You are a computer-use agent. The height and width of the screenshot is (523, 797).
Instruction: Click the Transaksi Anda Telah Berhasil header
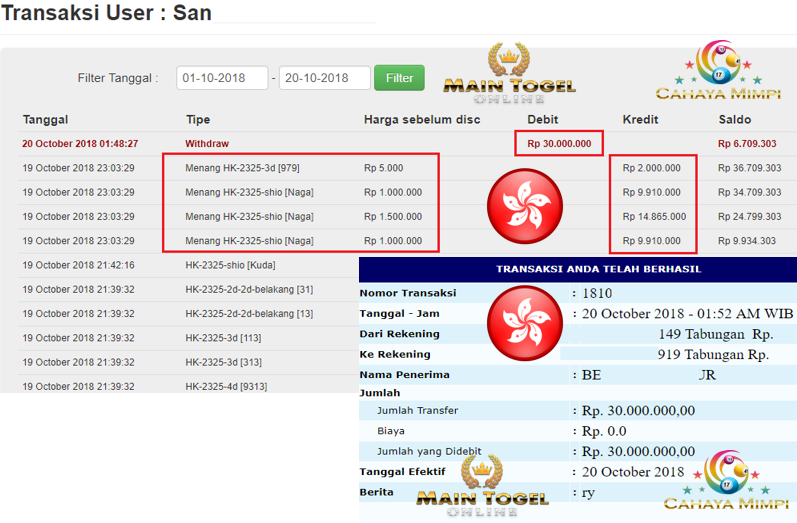click(x=577, y=269)
